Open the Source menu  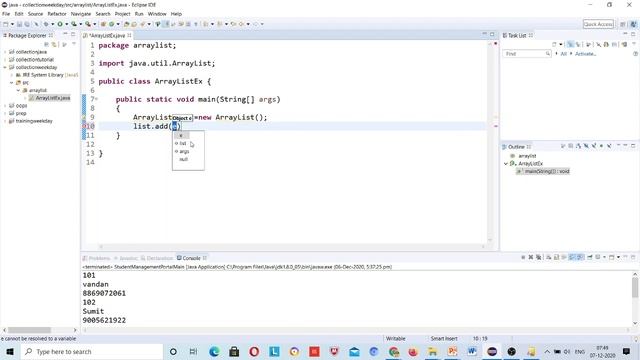[35, 14]
